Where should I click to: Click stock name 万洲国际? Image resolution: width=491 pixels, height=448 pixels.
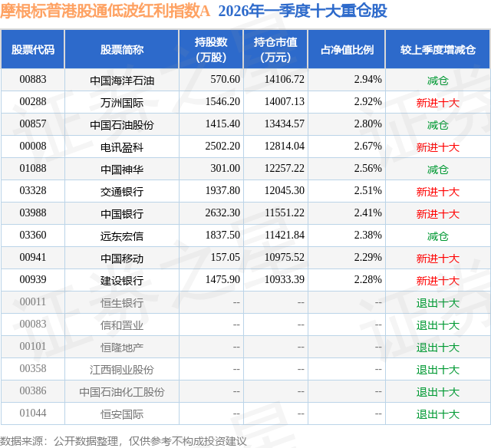point(122,103)
